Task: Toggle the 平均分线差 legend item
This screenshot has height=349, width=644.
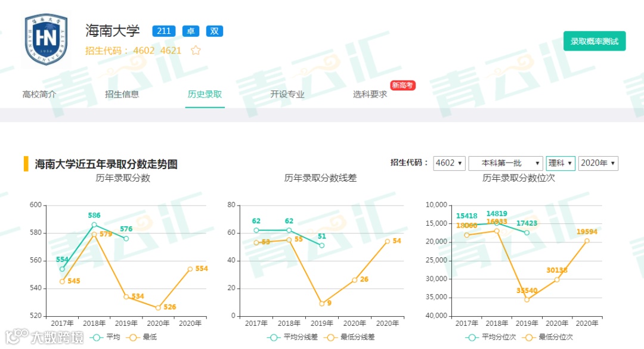Action: 292,337
